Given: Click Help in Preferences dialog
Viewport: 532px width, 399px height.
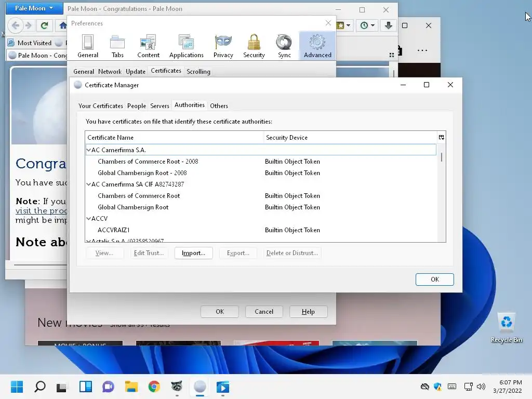Looking at the screenshot, I should [x=308, y=312].
